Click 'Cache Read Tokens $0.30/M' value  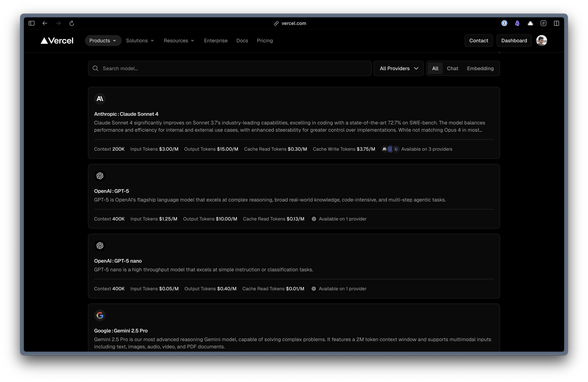coord(276,149)
